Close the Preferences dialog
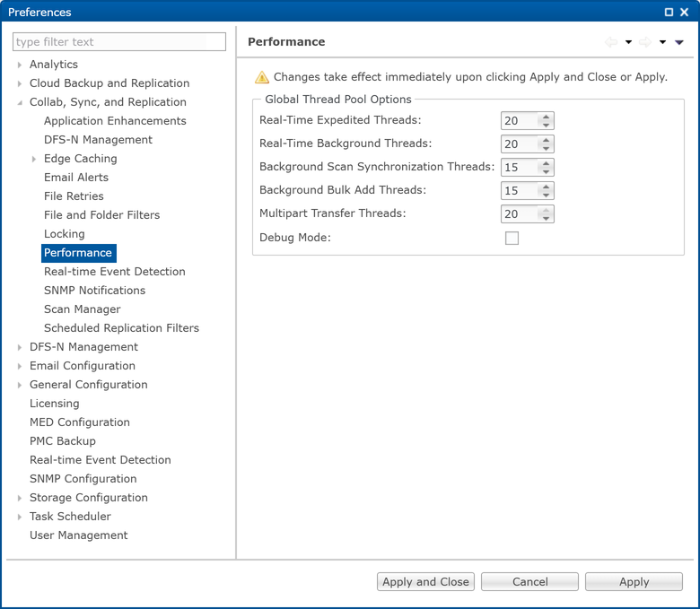The width and height of the screenshot is (700, 609). tap(685, 12)
